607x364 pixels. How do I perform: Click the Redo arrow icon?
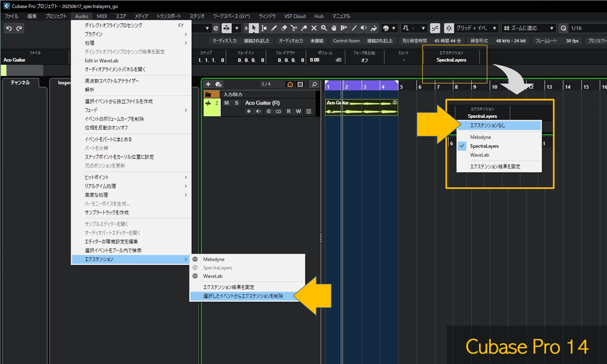(19, 28)
